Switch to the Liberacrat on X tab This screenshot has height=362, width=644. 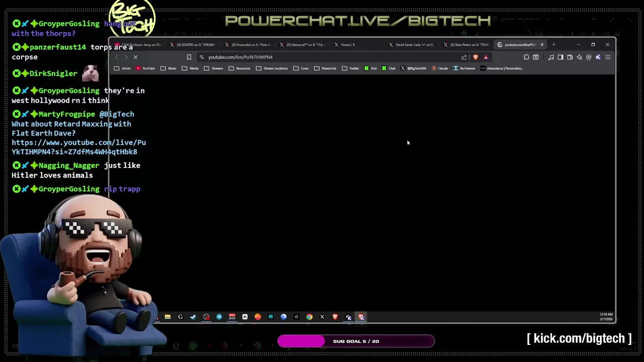tap(303, 45)
